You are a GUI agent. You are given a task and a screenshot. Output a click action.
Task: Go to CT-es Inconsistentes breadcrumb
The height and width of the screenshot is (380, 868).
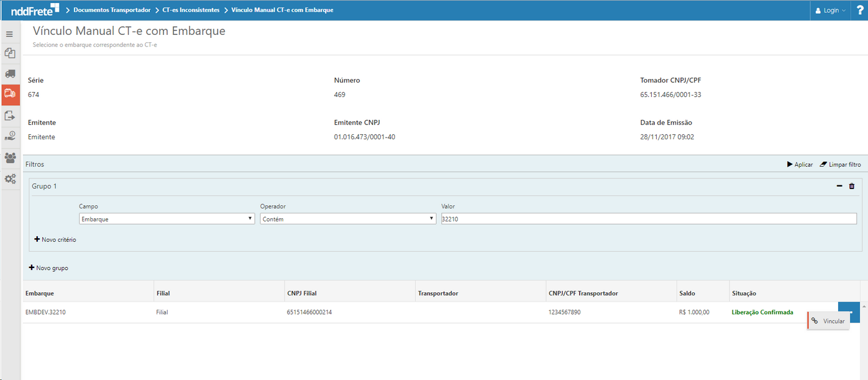point(191,10)
